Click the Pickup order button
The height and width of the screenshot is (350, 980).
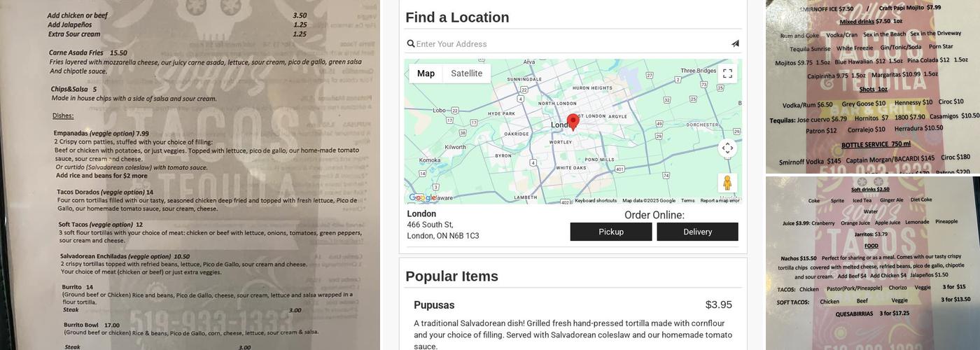(610, 232)
